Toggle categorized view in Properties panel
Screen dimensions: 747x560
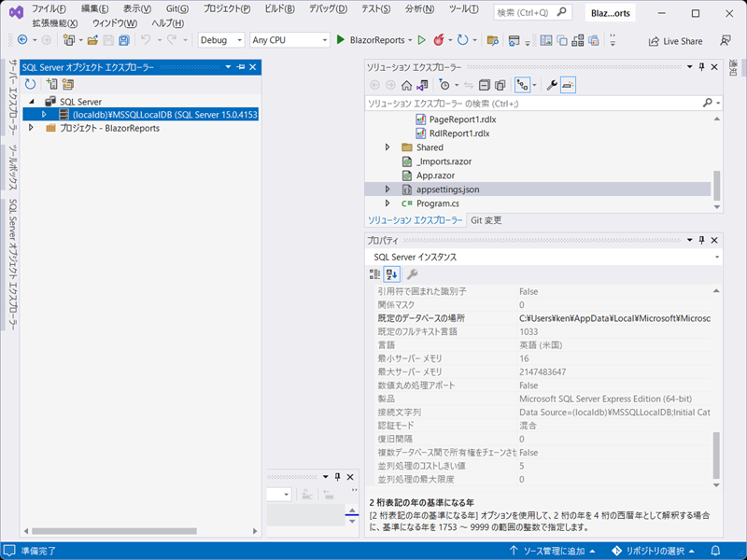click(x=375, y=273)
